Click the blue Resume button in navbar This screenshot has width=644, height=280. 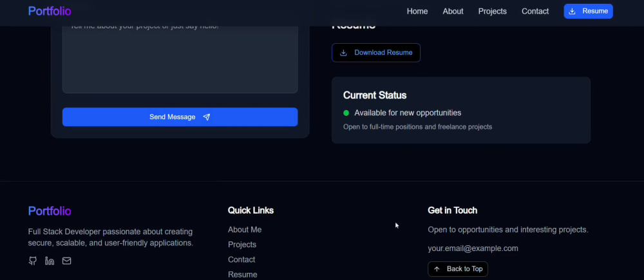(588, 11)
